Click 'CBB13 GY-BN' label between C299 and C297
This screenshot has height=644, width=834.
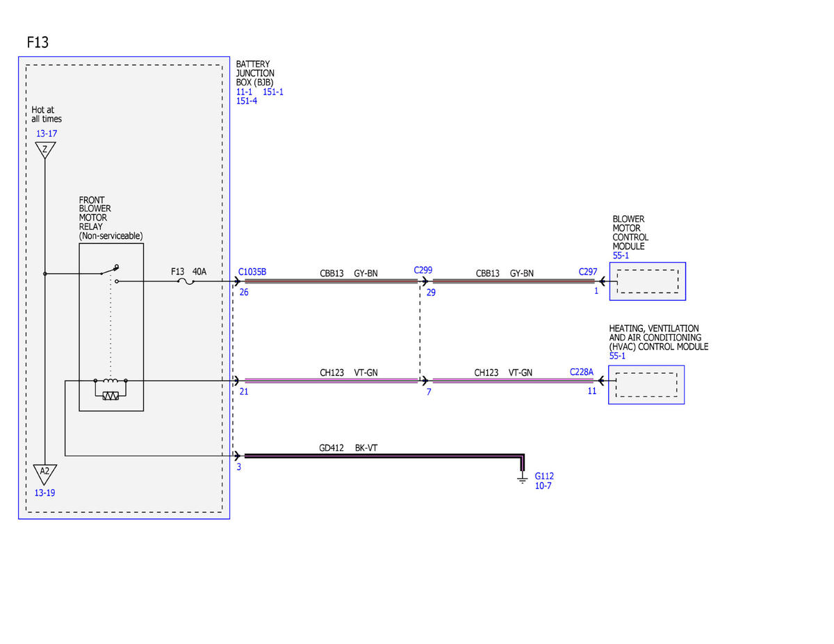click(x=505, y=273)
